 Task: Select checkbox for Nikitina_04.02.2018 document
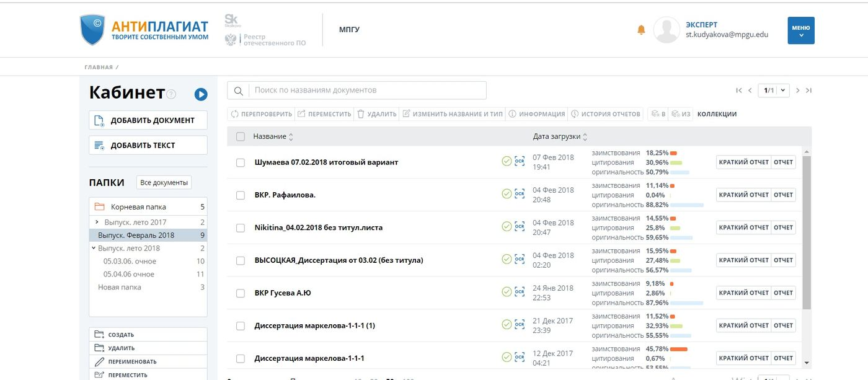pyautogui.click(x=241, y=228)
